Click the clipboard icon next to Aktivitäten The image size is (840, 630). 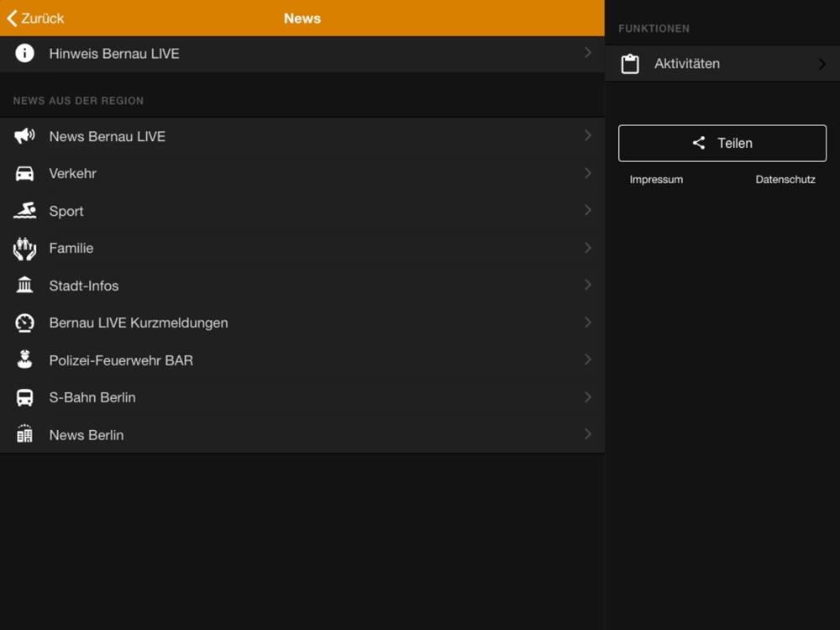(x=630, y=64)
